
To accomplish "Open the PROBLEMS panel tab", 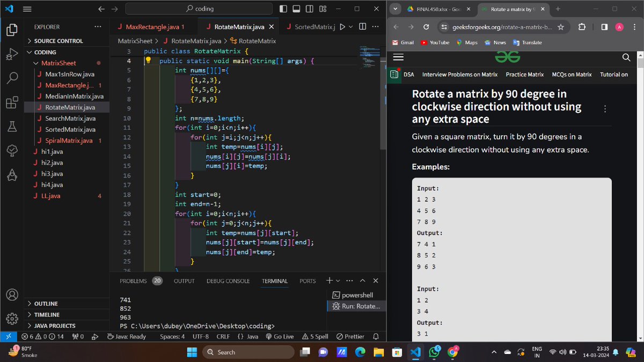I will (141, 281).
